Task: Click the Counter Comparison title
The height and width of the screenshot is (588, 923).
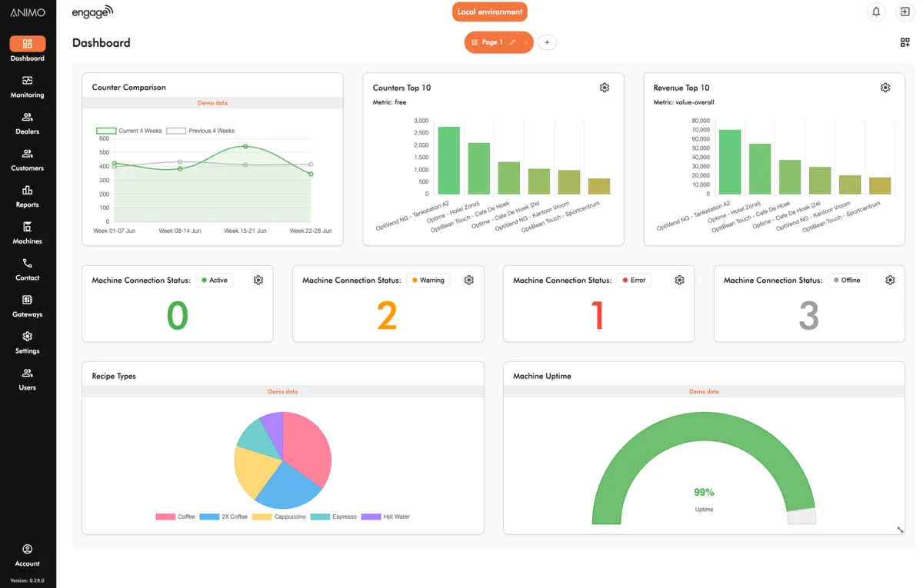Action: [x=129, y=88]
